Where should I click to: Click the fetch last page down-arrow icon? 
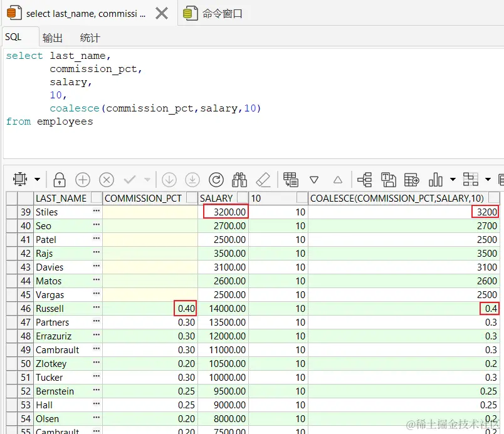coord(192,180)
